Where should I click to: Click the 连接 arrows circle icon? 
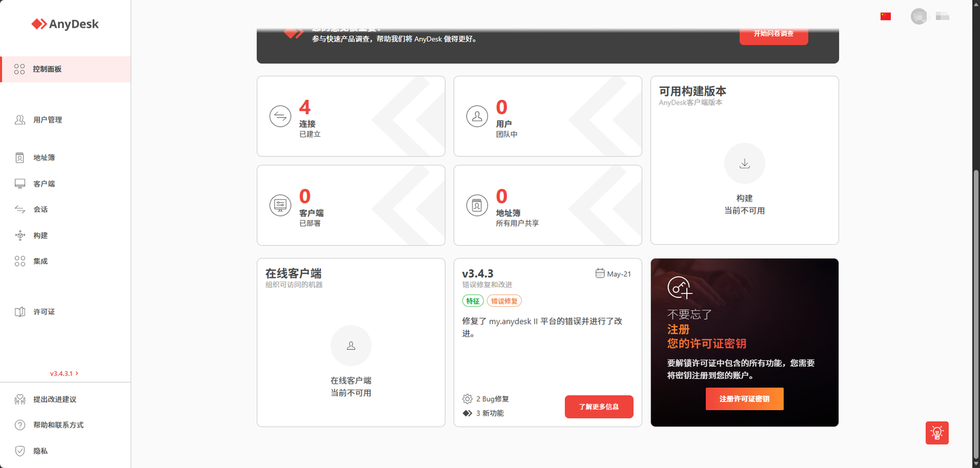click(280, 116)
